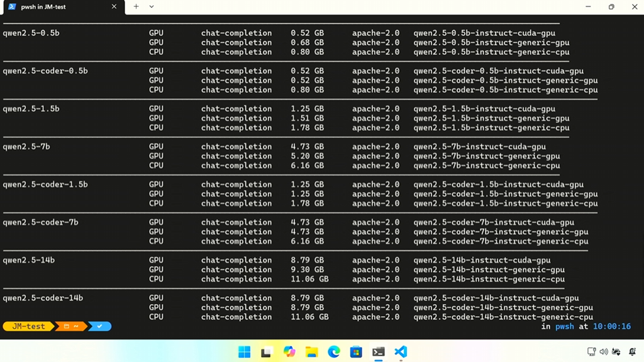
Task: Click apache-2.0 license on the qwen2.5-14b-instruct-cuda-gpu row
Action: point(375,260)
